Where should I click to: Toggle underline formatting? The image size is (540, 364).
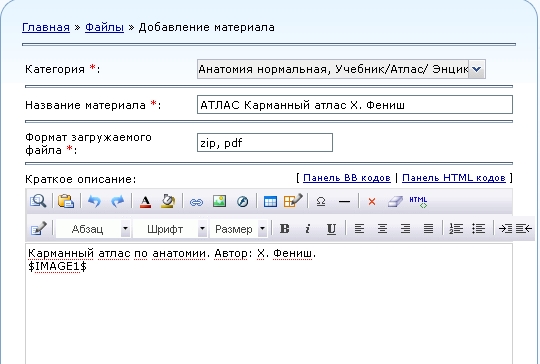(331, 229)
